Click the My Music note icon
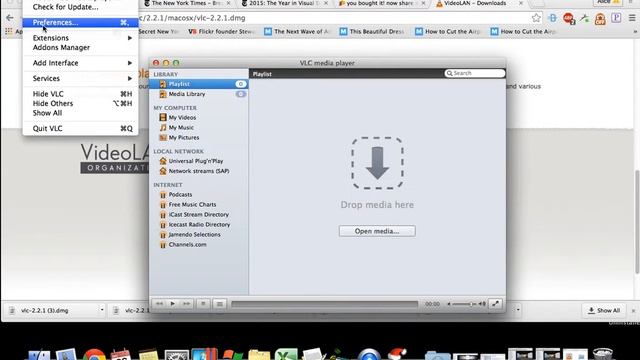The image size is (640, 360). pos(163,127)
